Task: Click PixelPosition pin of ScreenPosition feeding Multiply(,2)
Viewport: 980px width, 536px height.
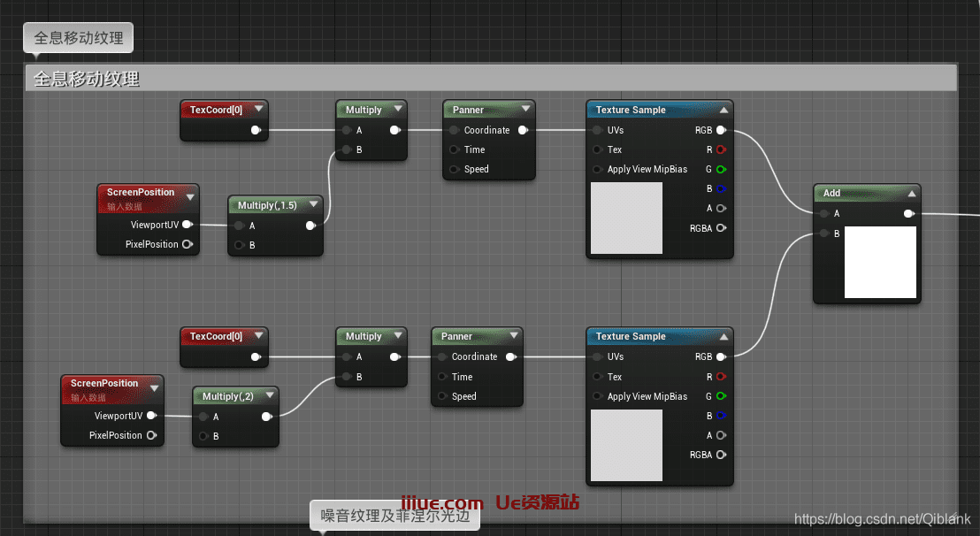Action: [x=151, y=435]
